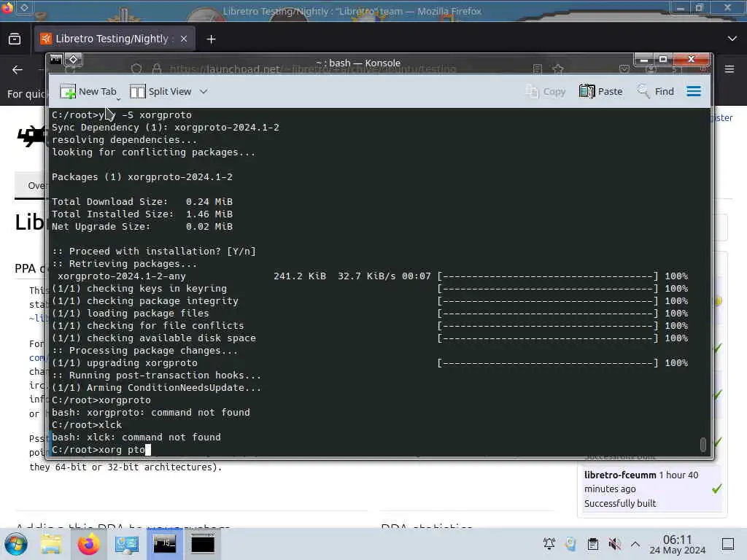
Task: Open Find in Konsole toolbar
Action: click(656, 91)
